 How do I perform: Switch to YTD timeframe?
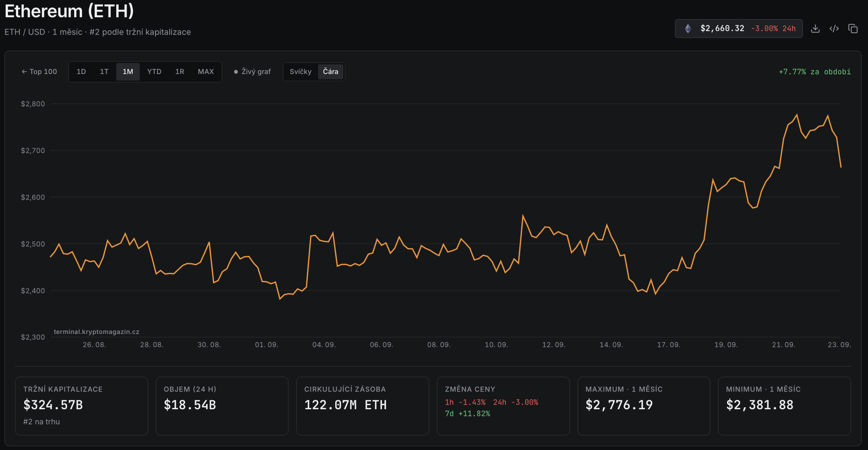(154, 72)
